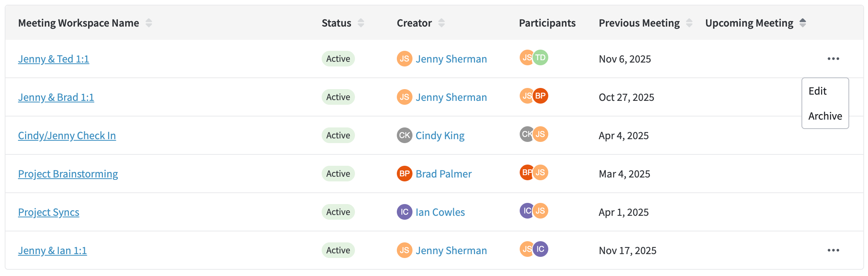
Task: Click the Nov 6, 2025 previous meeting date
Action: 625,59
